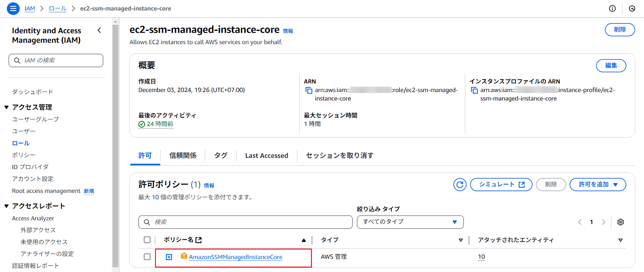
Task: Open ユーザー in the sidebar
Action: click(24, 131)
